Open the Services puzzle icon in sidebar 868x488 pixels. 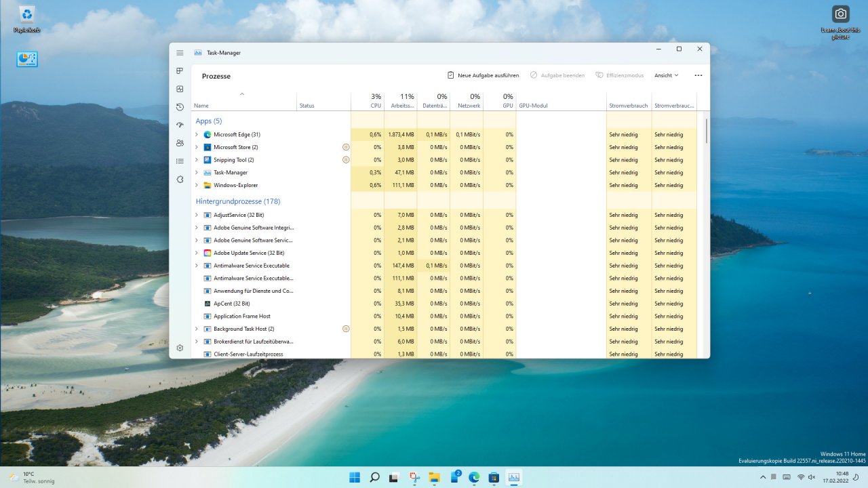click(x=180, y=180)
